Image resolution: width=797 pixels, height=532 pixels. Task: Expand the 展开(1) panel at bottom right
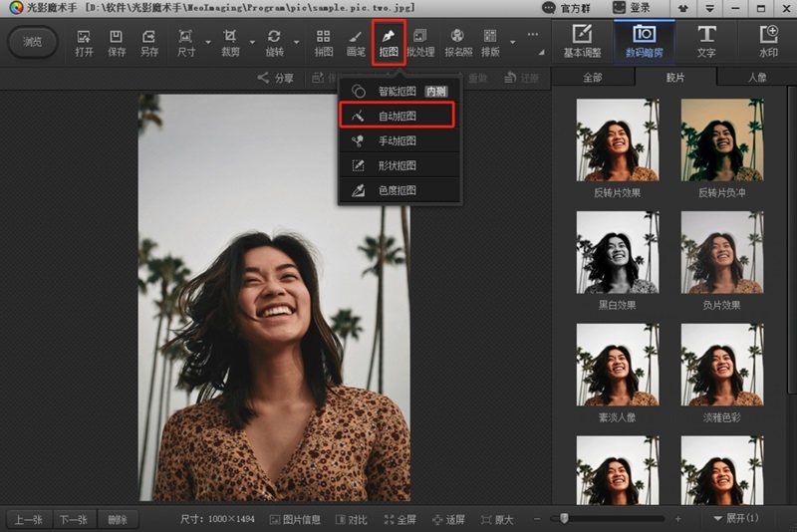click(x=736, y=519)
